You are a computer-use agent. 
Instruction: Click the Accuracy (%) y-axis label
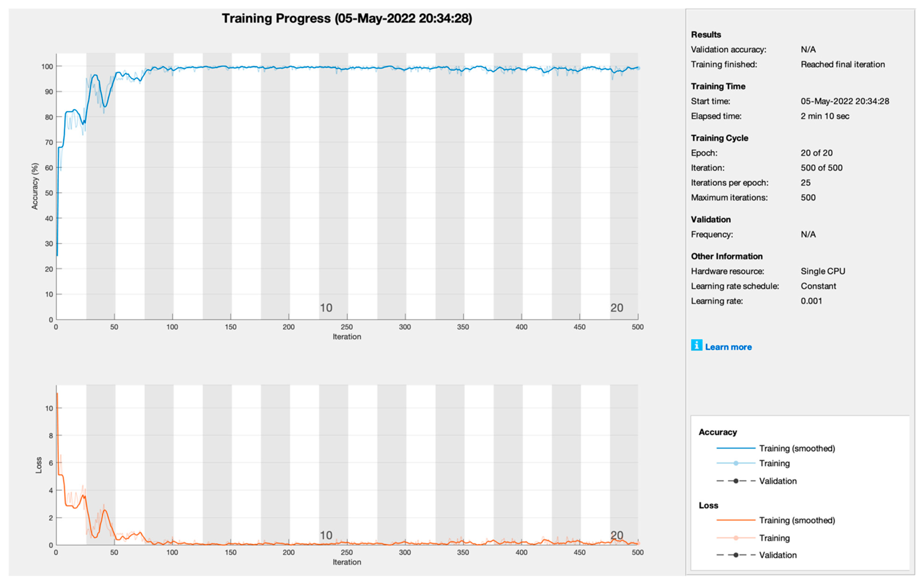[x=35, y=186]
